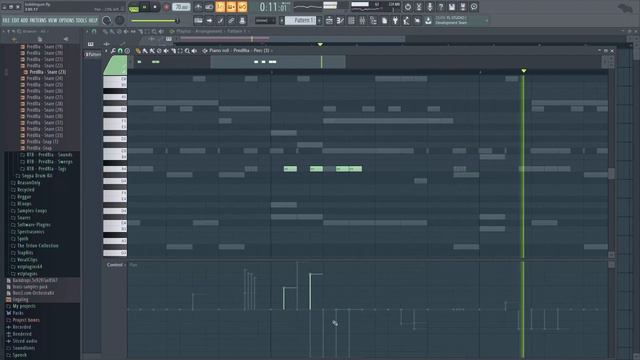Toggle the orange loop recording button
This screenshot has width=640, height=360.
click(242, 7)
